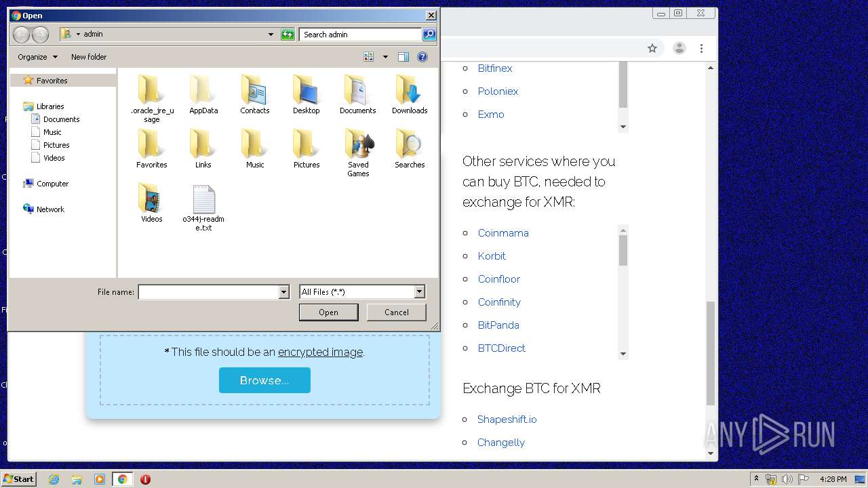Select Pictures library in navigation pane

click(x=56, y=145)
